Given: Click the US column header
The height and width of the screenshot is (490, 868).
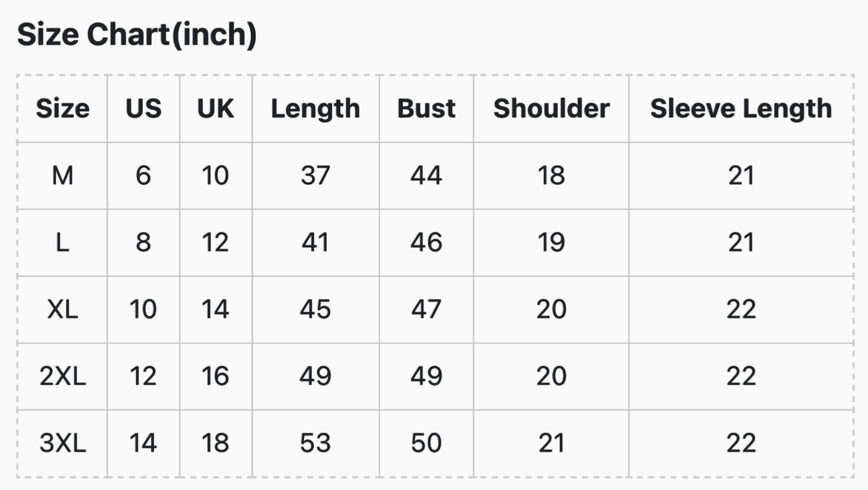Looking at the screenshot, I should tap(143, 109).
